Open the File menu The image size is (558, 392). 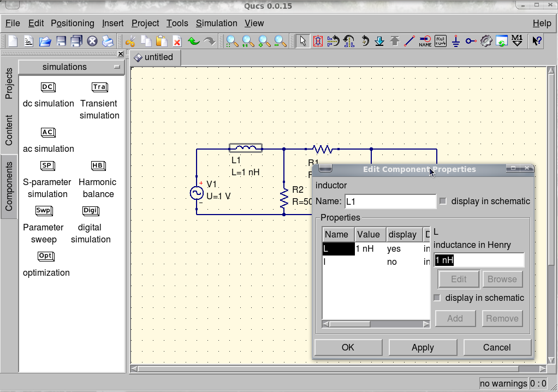point(13,23)
